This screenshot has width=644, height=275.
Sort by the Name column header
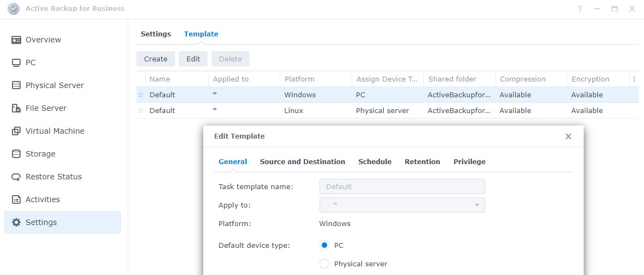[177, 79]
